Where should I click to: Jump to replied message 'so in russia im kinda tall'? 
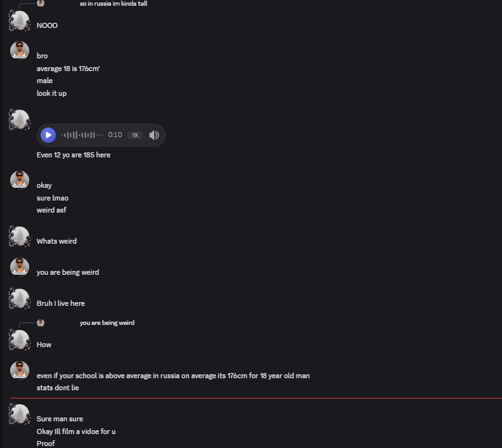(x=114, y=4)
